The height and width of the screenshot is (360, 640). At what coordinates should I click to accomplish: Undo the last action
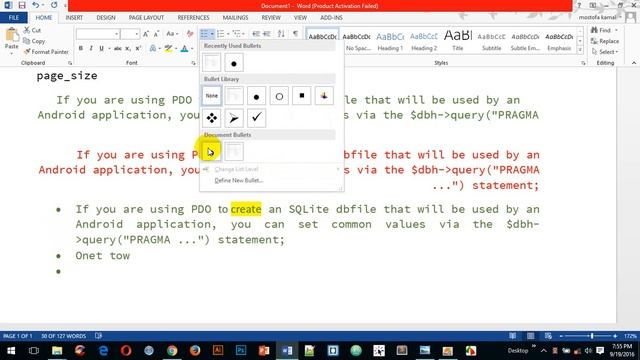35,5
